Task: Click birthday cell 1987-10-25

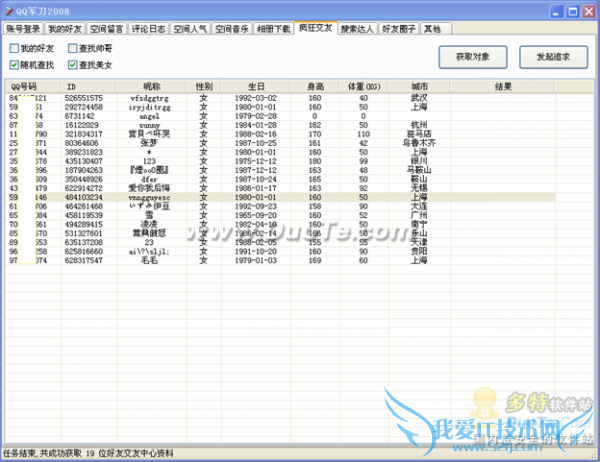Action: pos(256,143)
